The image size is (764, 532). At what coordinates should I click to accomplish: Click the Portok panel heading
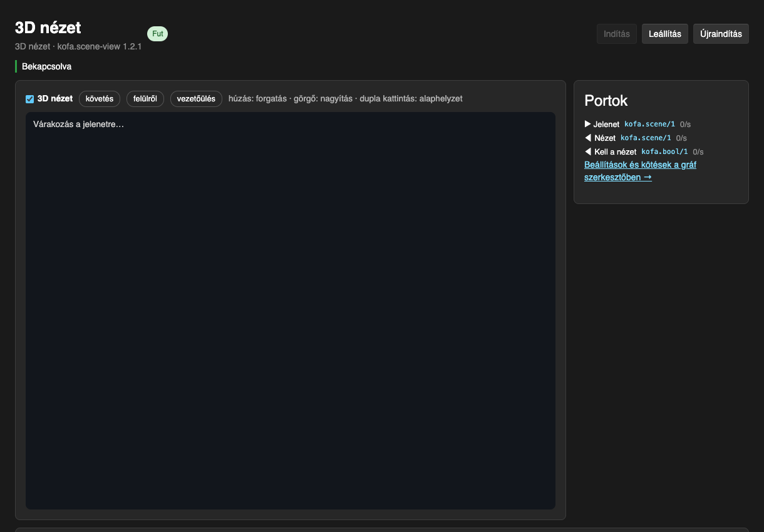[x=606, y=101]
